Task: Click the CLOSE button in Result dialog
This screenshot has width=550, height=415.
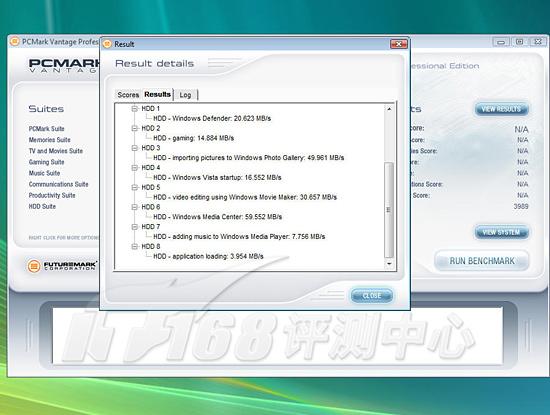Action: [x=372, y=296]
